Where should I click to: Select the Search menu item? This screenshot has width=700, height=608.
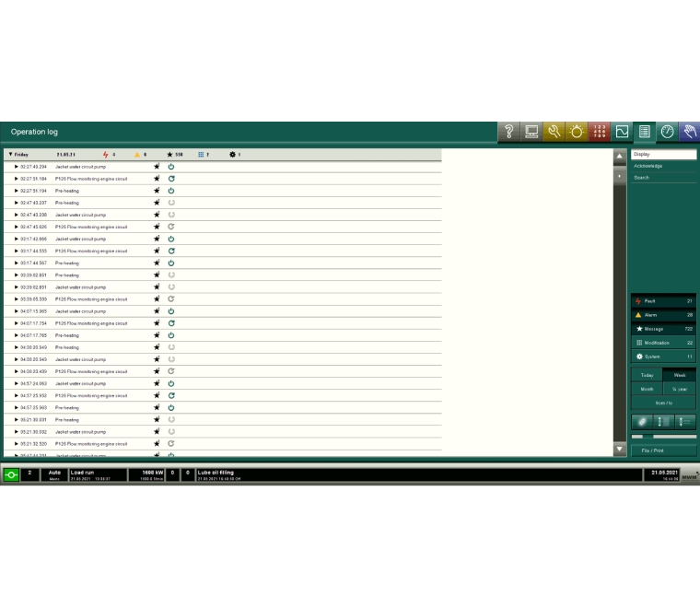pyautogui.click(x=663, y=178)
